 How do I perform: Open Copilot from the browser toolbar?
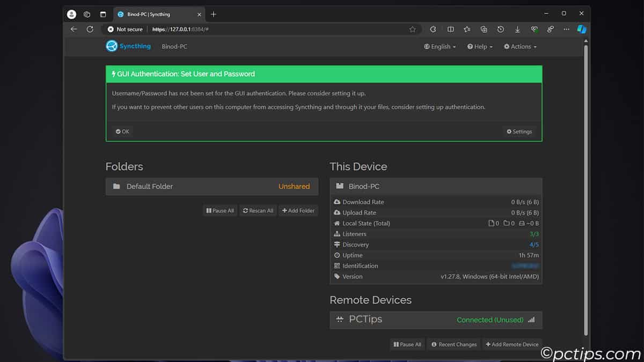click(582, 29)
